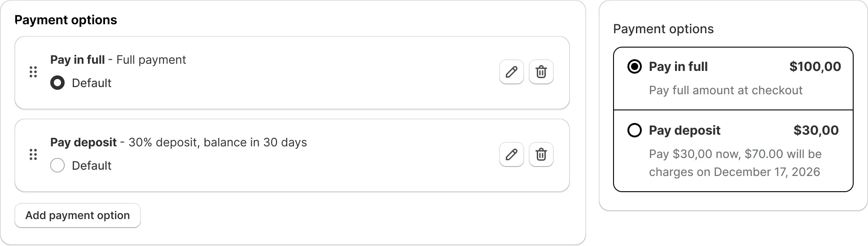The image size is (868, 246).
Task: Set Pay deposit as the default option
Action: [57, 166]
